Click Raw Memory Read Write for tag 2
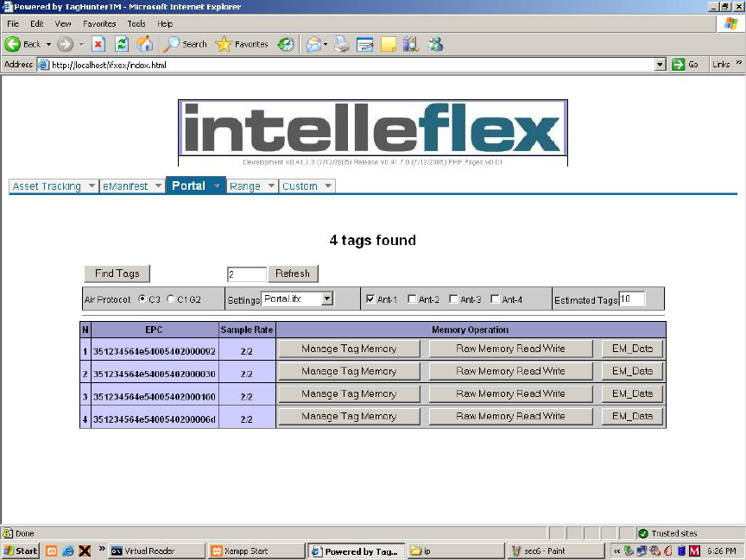Screen dimensions: 746x560 pos(510,371)
